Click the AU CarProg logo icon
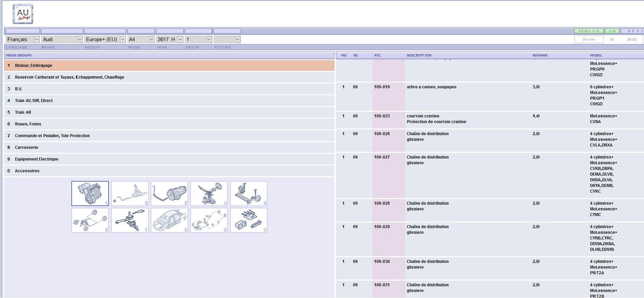 [x=23, y=14]
